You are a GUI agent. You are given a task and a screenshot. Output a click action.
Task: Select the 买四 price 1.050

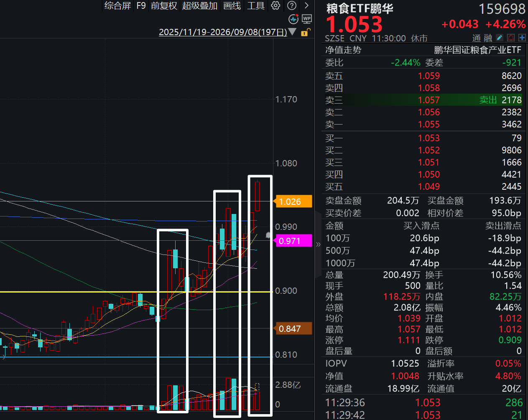429,174
